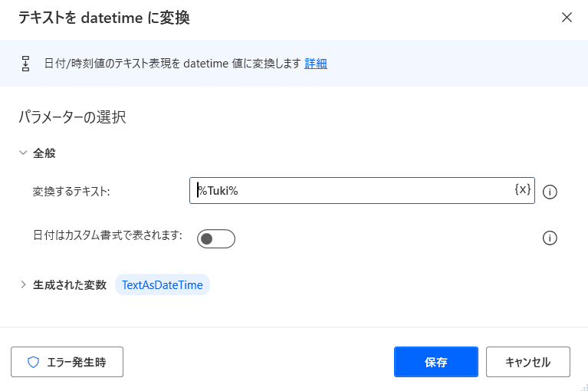Click the 生成された変数 label
The image size is (588, 391).
(x=70, y=285)
